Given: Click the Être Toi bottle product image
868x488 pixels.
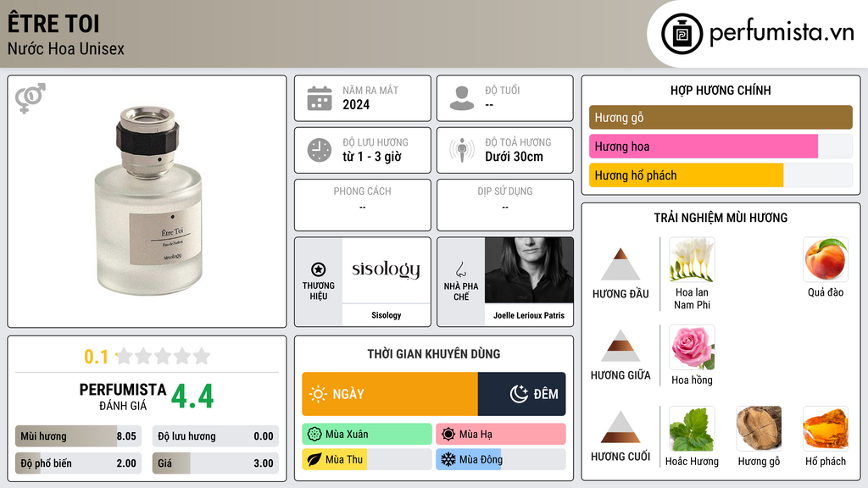Looking at the screenshot, I should [x=147, y=200].
